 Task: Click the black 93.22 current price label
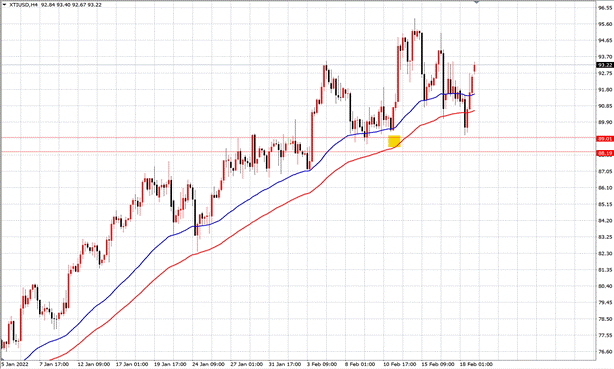coord(605,65)
